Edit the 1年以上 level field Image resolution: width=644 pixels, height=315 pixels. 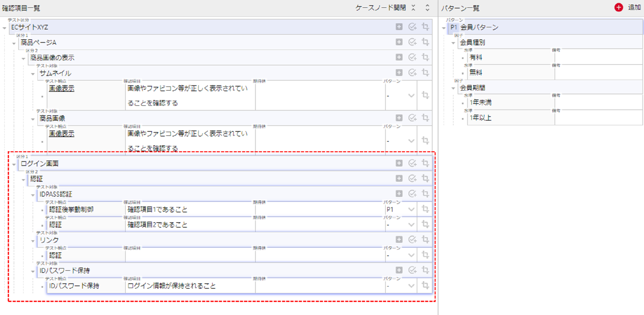coord(511,118)
